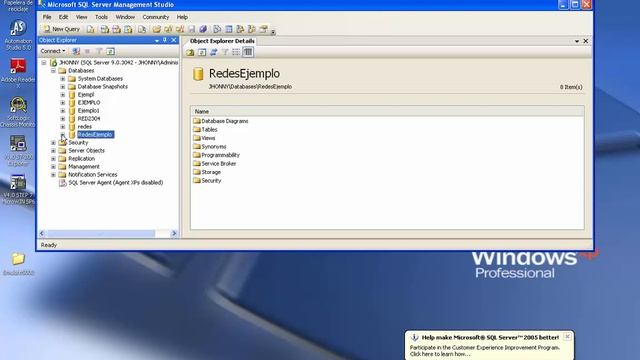Click the Up folder icon in Details toolbar
The width and height of the screenshot is (640, 360).
click(x=190, y=52)
